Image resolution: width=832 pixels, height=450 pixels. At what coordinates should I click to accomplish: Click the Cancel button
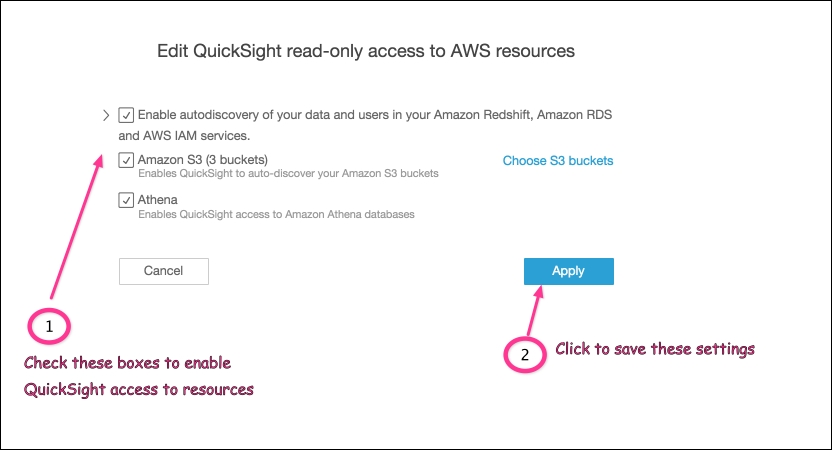[x=163, y=271]
